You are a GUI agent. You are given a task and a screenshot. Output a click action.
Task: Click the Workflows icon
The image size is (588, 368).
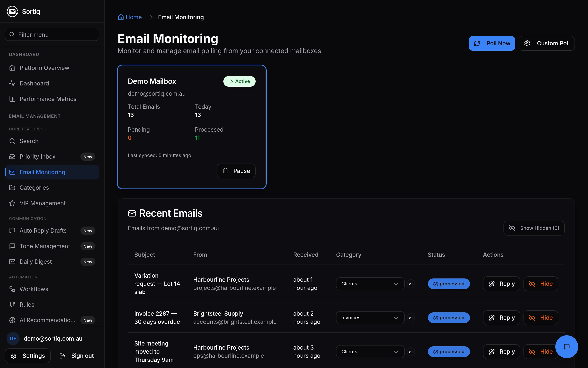[12, 289]
